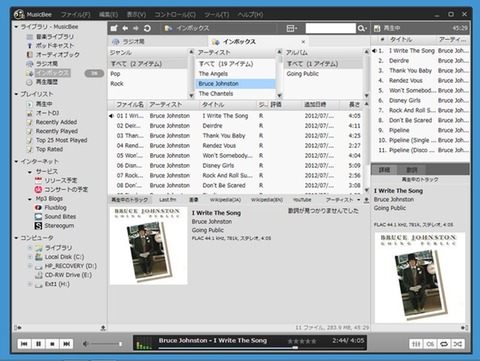Collapse the インターネット section
The width and height of the screenshot is (480, 361).
pyautogui.click(x=16, y=161)
